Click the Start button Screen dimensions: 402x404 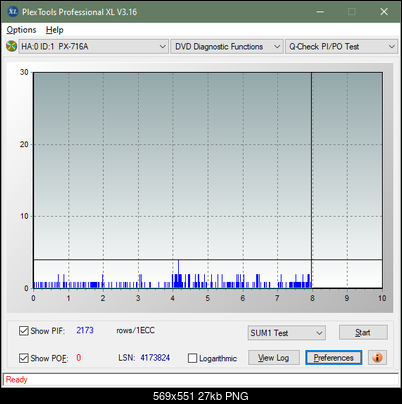tap(363, 332)
